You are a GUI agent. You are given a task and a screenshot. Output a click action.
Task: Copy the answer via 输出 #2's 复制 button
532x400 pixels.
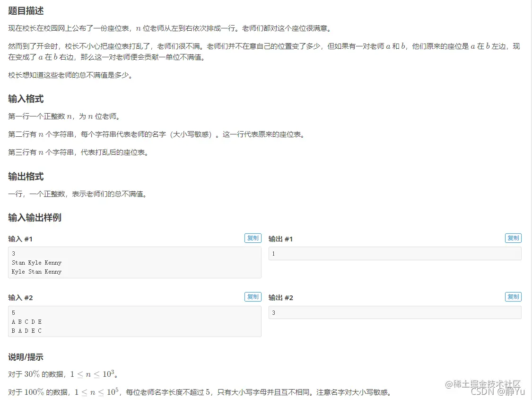pos(513,297)
